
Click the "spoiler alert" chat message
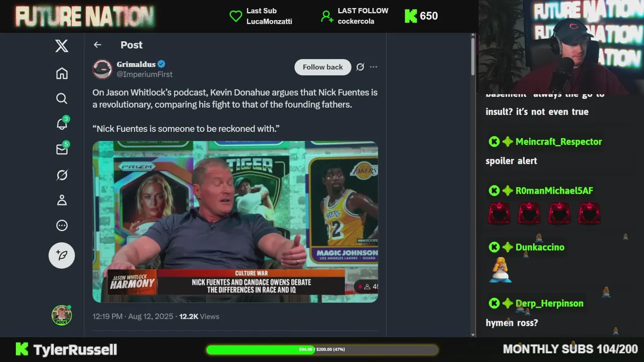(x=511, y=161)
